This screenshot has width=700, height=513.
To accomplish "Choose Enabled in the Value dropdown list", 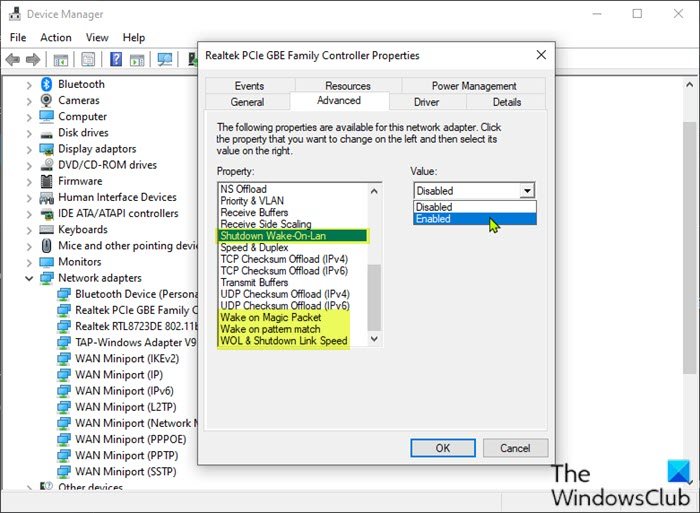I will pyautogui.click(x=475, y=219).
